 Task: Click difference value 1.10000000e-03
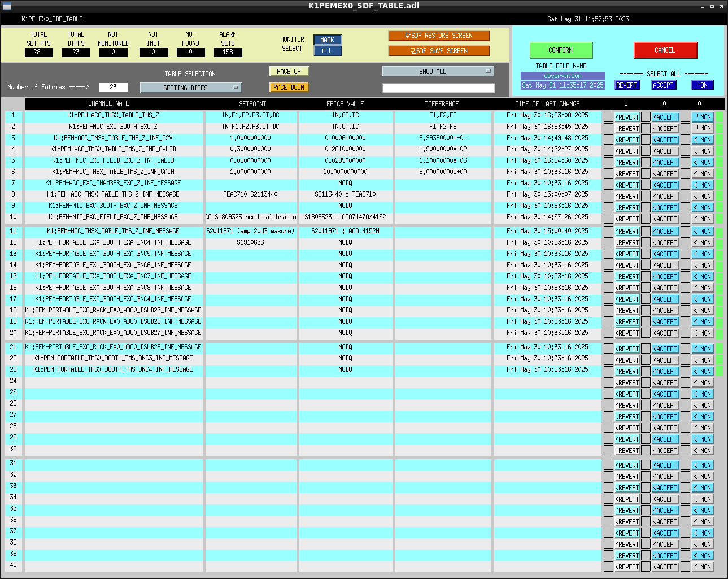coord(443,160)
